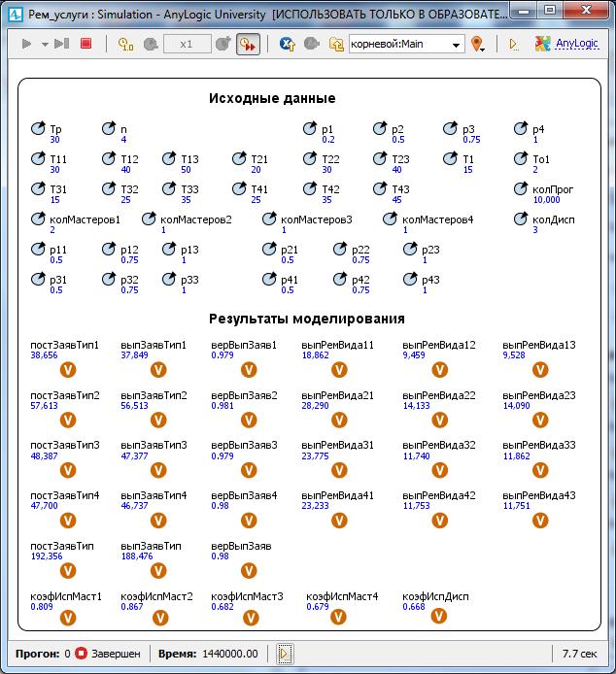This screenshot has height=674, width=616.
Task: Click variable icon under постЗаявТип4
Action: tap(68, 521)
